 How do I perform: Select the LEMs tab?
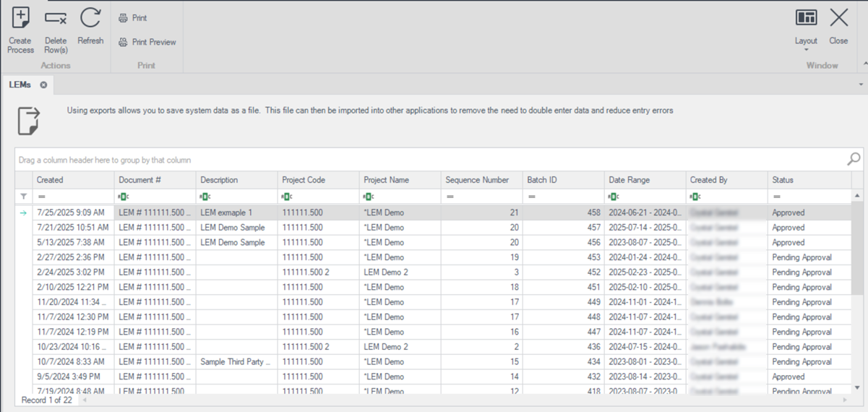20,85
